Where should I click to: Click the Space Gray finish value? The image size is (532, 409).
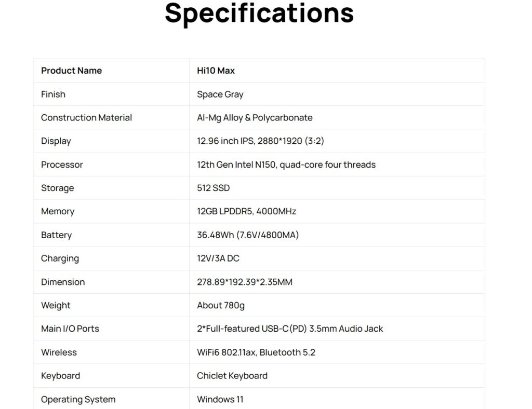point(220,94)
